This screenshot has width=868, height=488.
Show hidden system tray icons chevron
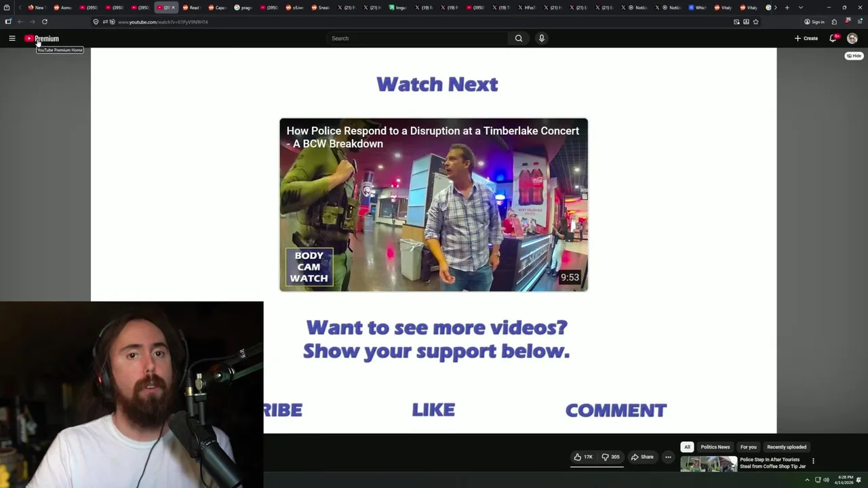(807, 480)
